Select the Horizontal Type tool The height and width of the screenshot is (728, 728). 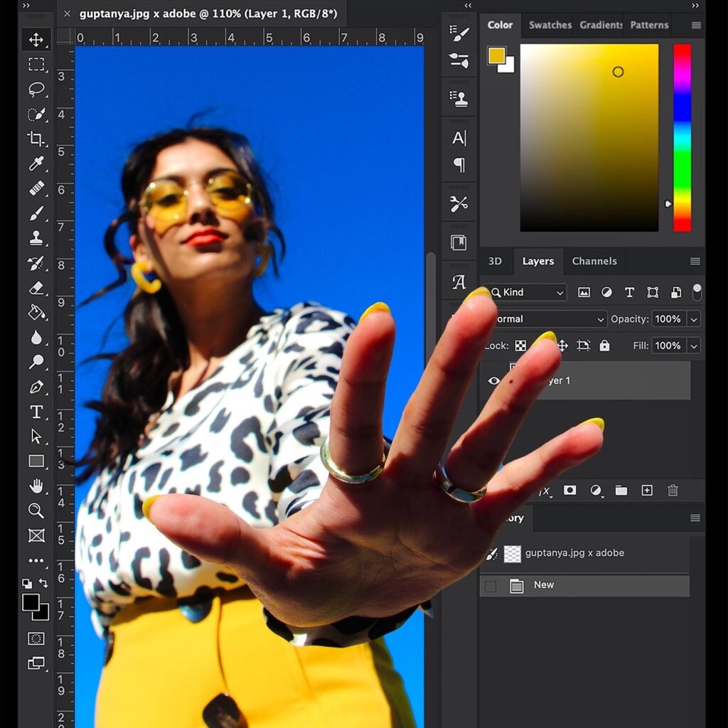(x=36, y=412)
